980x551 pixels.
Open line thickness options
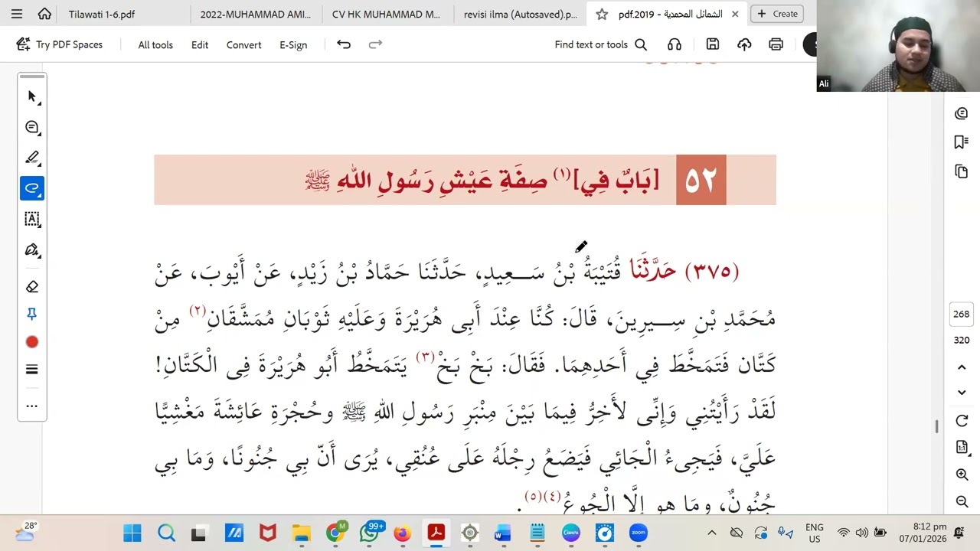32,370
